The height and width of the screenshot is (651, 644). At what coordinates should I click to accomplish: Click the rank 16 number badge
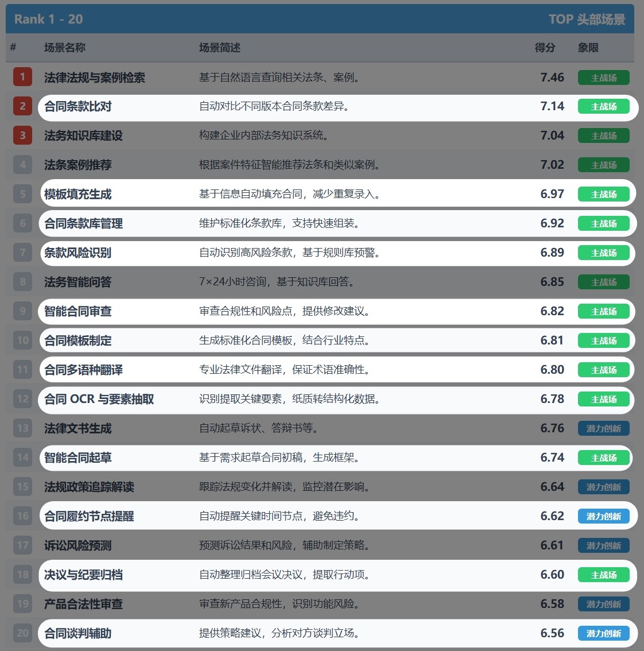(x=22, y=516)
